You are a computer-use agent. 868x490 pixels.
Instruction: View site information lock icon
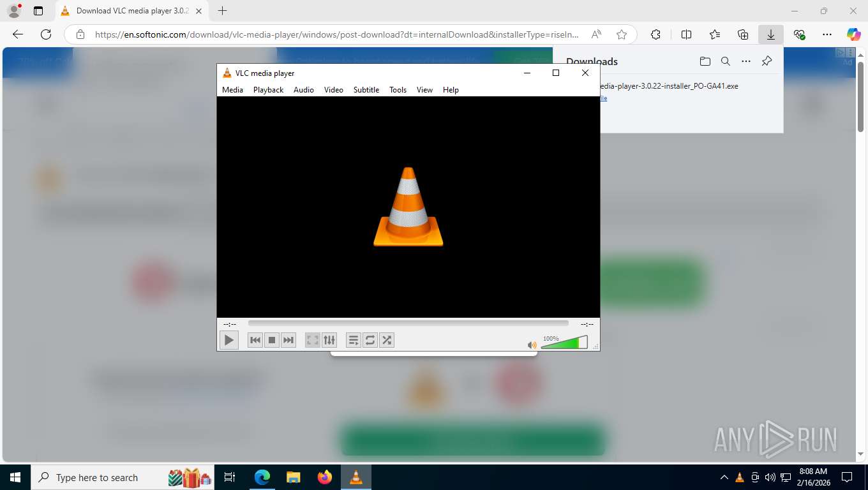(x=80, y=34)
